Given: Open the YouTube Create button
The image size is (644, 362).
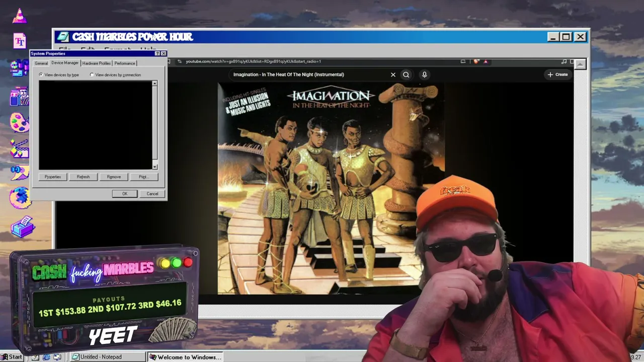Looking at the screenshot, I should [x=558, y=74].
